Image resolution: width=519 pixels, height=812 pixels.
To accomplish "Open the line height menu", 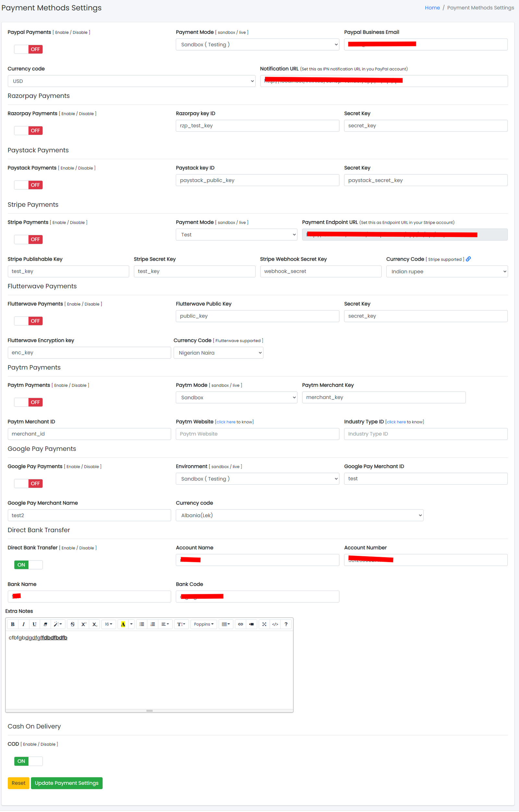I will click(x=181, y=624).
